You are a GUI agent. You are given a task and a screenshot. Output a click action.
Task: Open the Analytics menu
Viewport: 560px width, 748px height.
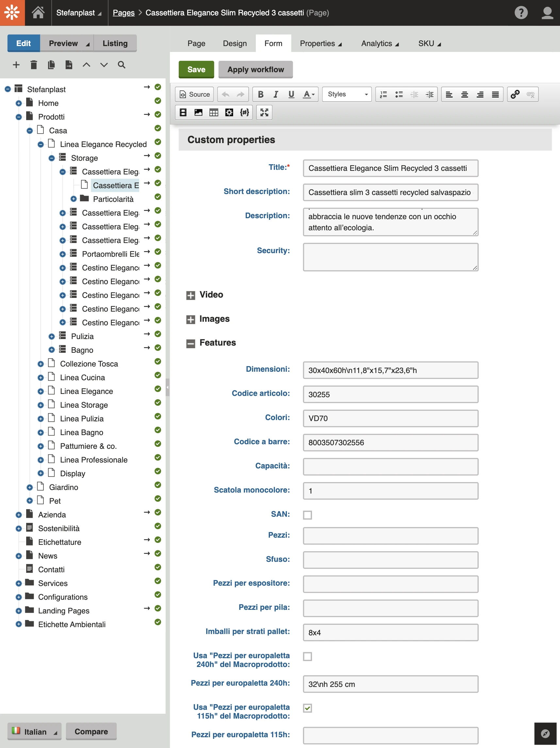tap(376, 43)
